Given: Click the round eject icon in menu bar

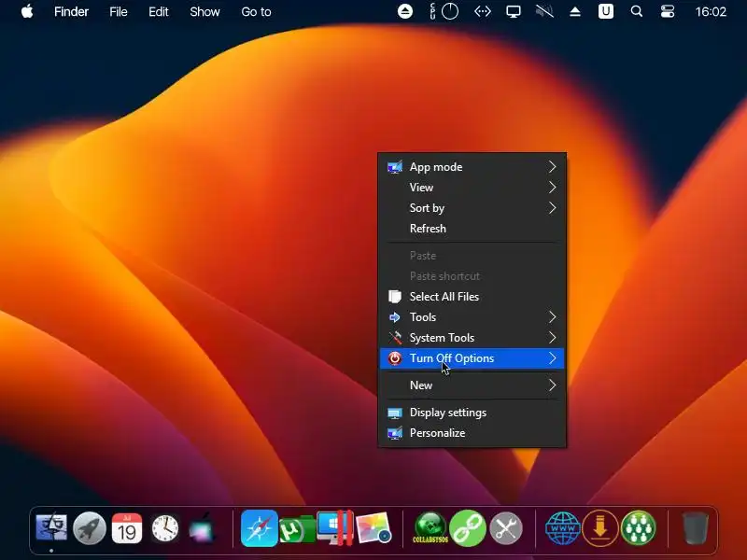Looking at the screenshot, I should (405, 11).
